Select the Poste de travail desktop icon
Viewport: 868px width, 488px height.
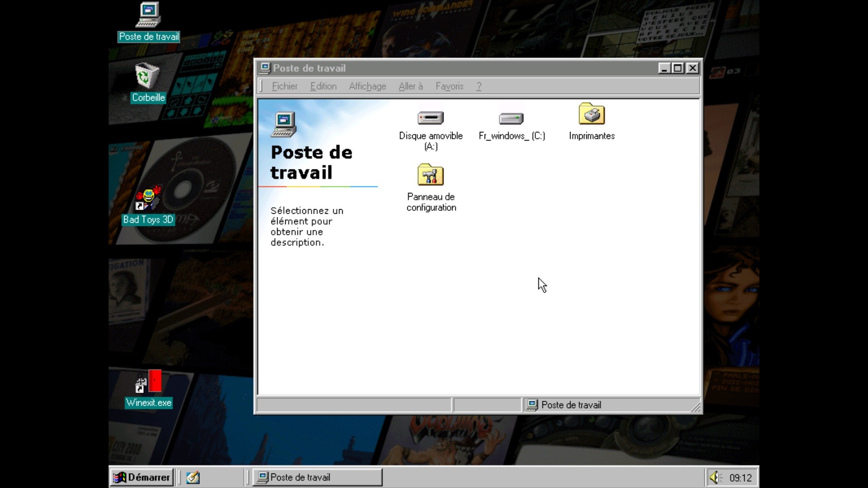tap(148, 15)
